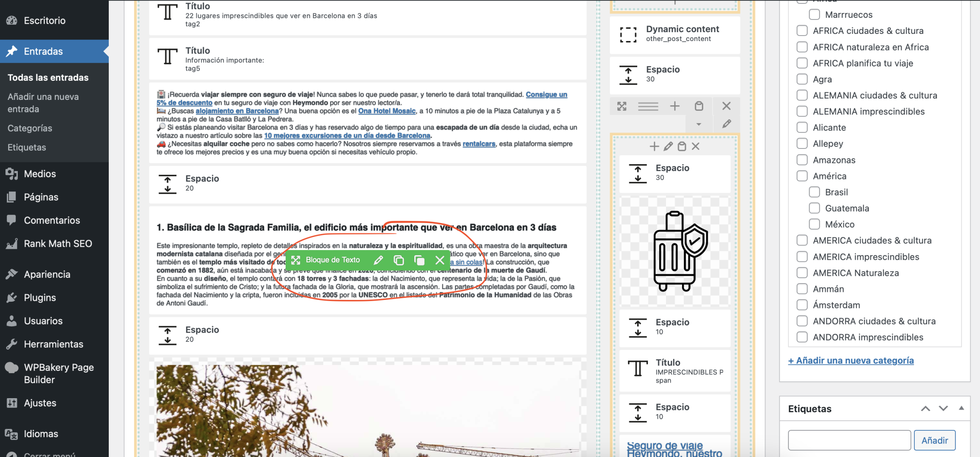This screenshot has width=980, height=457.
Task: Click the clipboard icon above the Espacio 30 inner block
Action: click(682, 146)
